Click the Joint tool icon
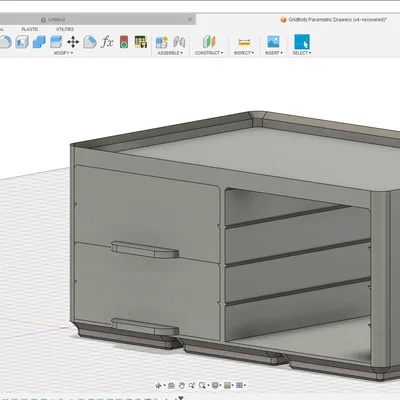This screenshot has height=400, width=400. pyautogui.click(x=179, y=42)
